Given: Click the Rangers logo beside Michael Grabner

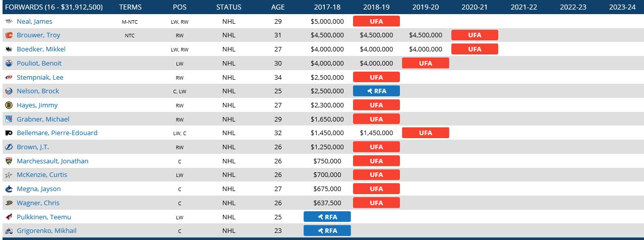Looking at the screenshot, I should click(x=9, y=119).
